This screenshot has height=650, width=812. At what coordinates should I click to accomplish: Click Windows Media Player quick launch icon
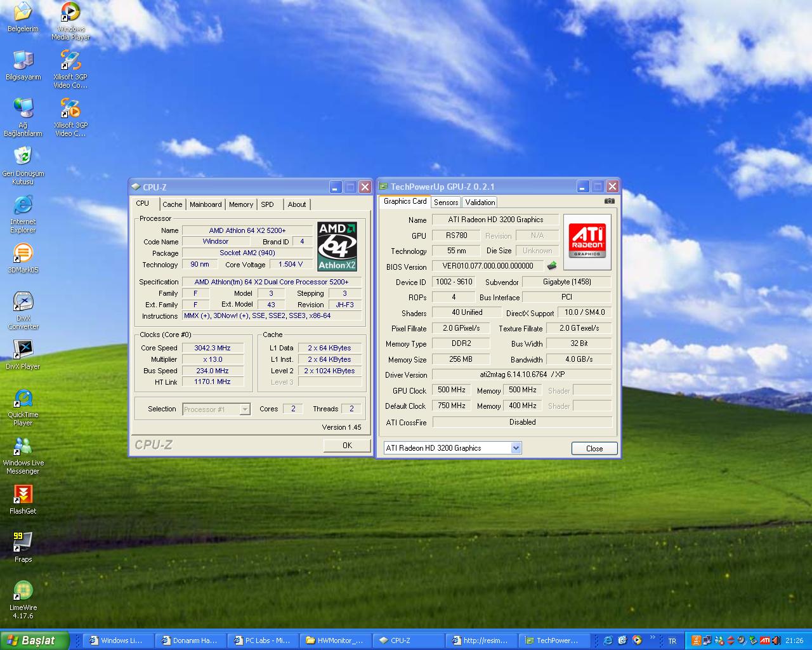637,640
